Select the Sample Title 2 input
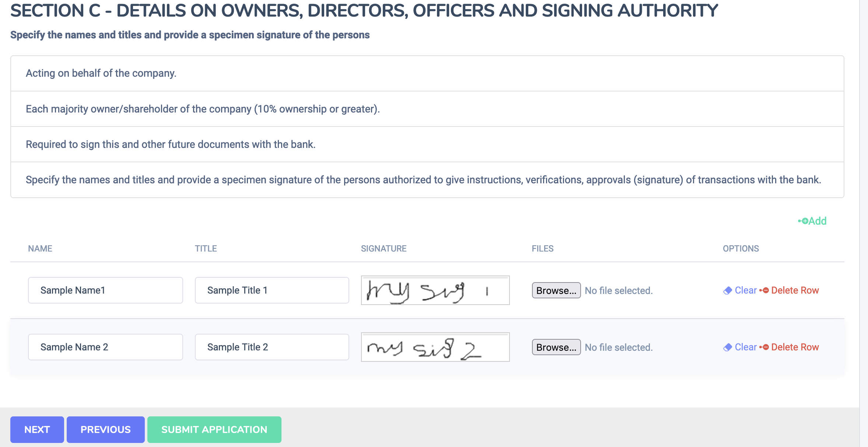The height and width of the screenshot is (447, 868). [272, 347]
